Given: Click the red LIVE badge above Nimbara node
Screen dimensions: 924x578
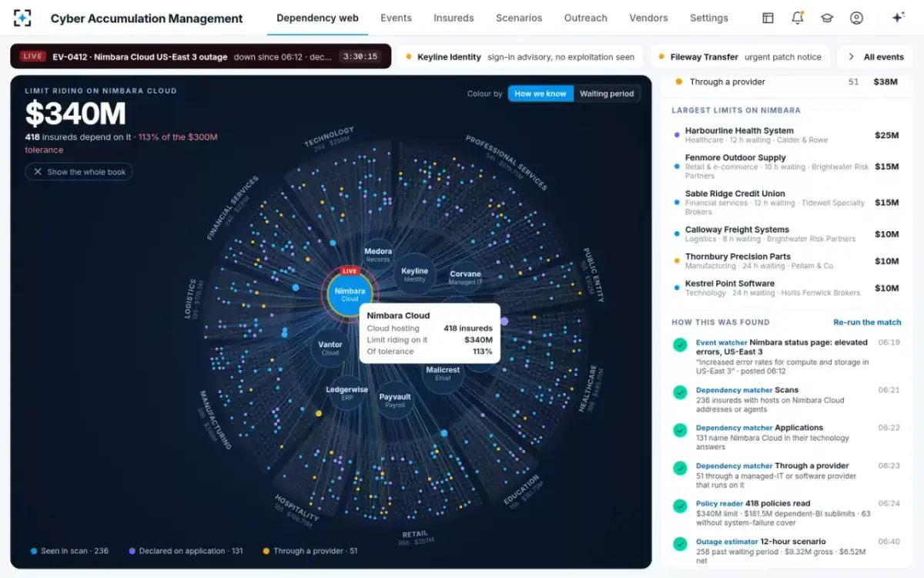Looking at the screenshot, I should [350, 271].
